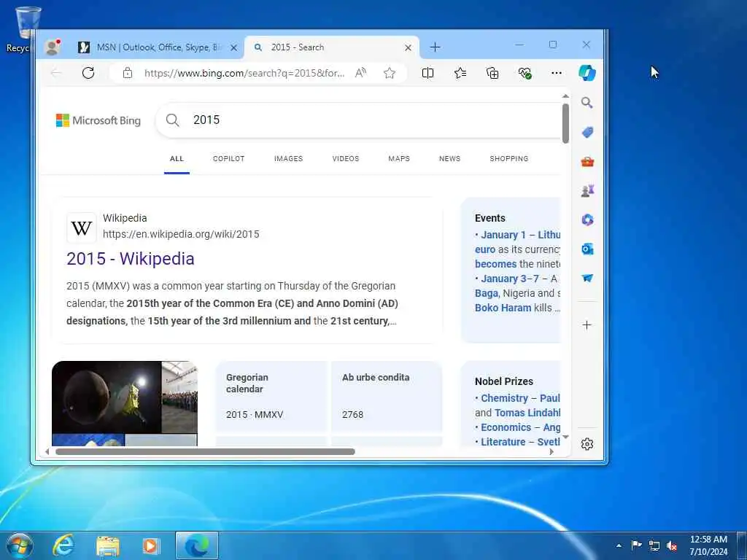Customize sidebar with plus icon
The image size is (747, 560).
(587, 325)
